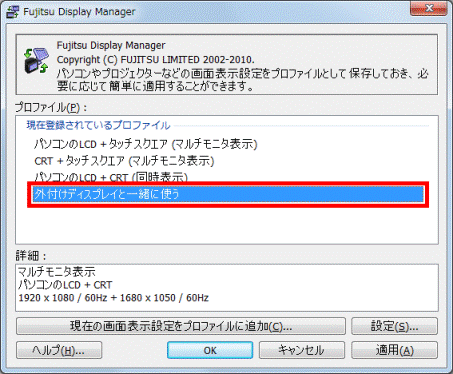Click the 現在登録されているプロファイル group header

click(x=98, y=125)
